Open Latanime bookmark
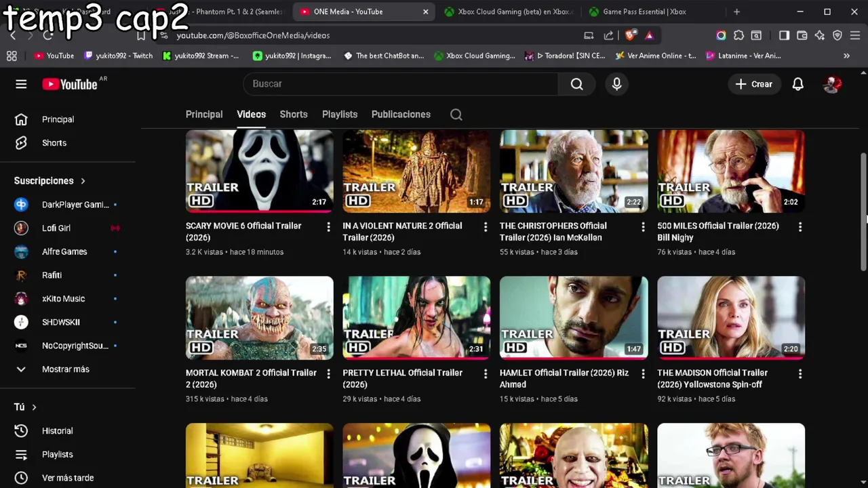868x488 pixels. point(743,56)
